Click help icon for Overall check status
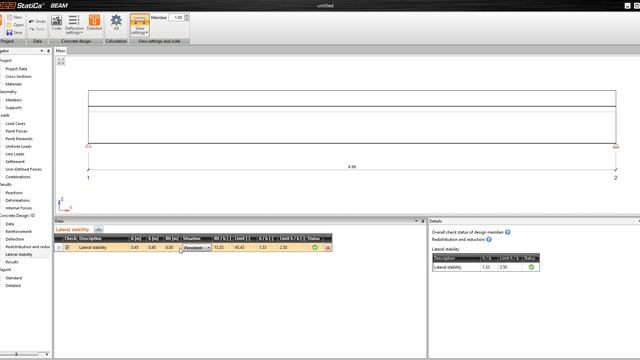 pyautogui.click(x=507, y=232)
